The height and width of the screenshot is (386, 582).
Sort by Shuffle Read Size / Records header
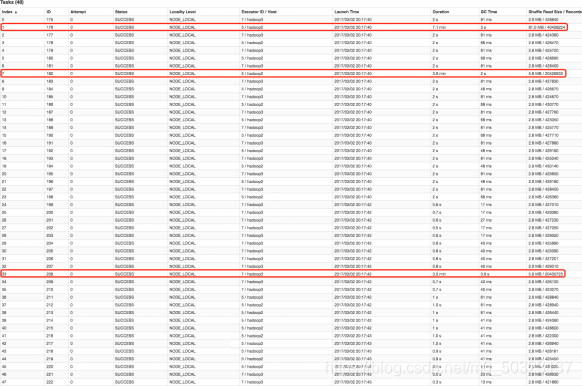coord(555,12)
